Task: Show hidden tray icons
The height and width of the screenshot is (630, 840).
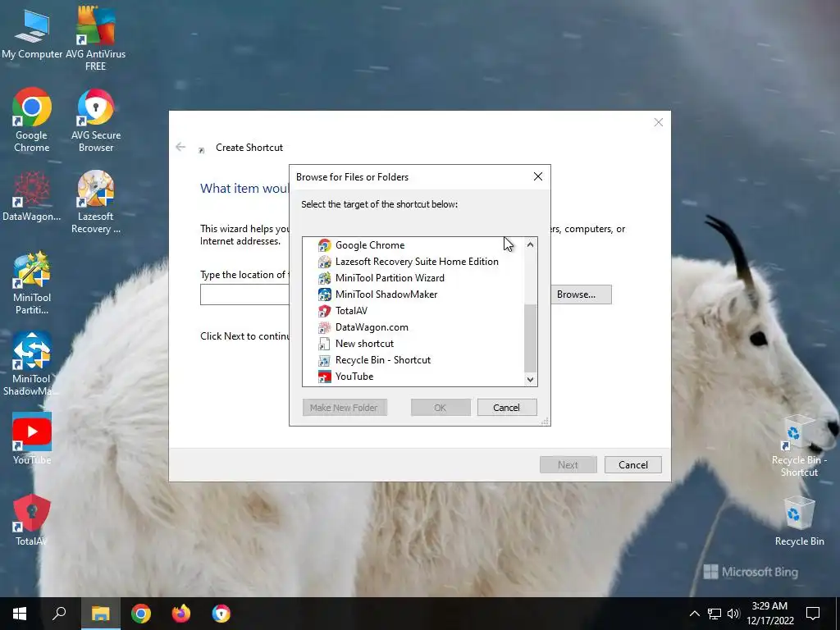Action: [694, 614]
